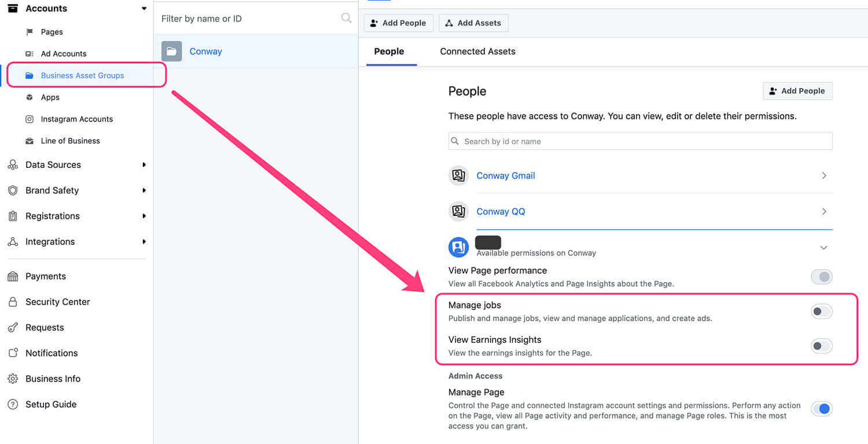Open the Conway QQ link
The height and width of the screenshot is (444, 868).
click(501, 211)
